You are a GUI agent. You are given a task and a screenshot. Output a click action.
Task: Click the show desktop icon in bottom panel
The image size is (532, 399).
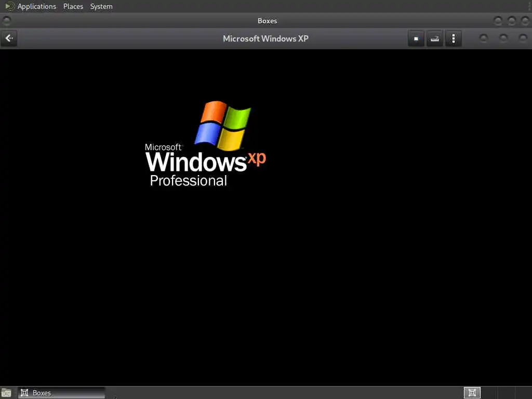pyautogui.click(x=6, y=393)
